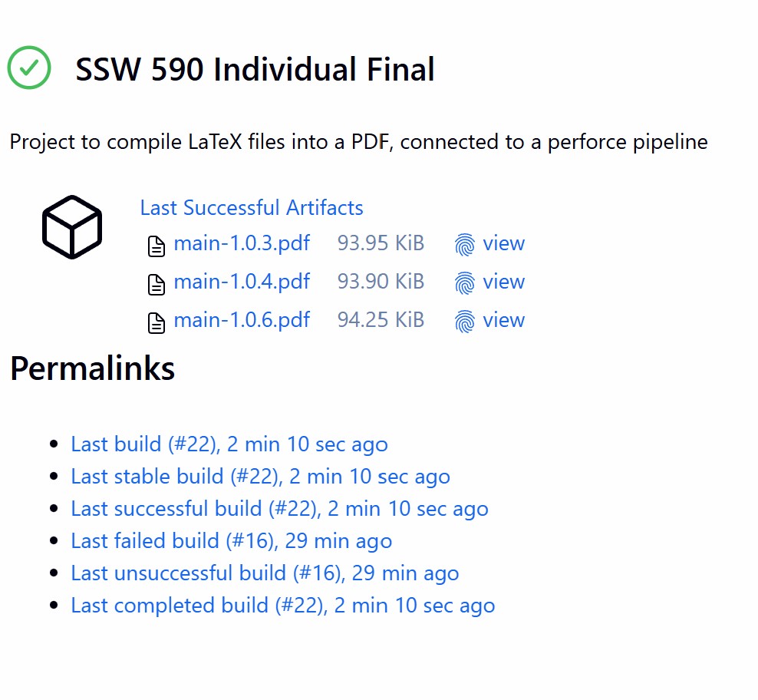
Task: Open the Last Successful Artifacts page
Action: 251,207
